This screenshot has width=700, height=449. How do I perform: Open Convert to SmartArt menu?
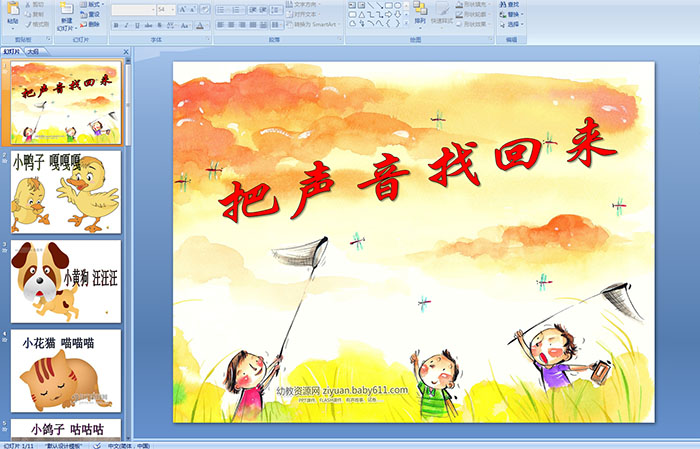[x=312, y=24]
